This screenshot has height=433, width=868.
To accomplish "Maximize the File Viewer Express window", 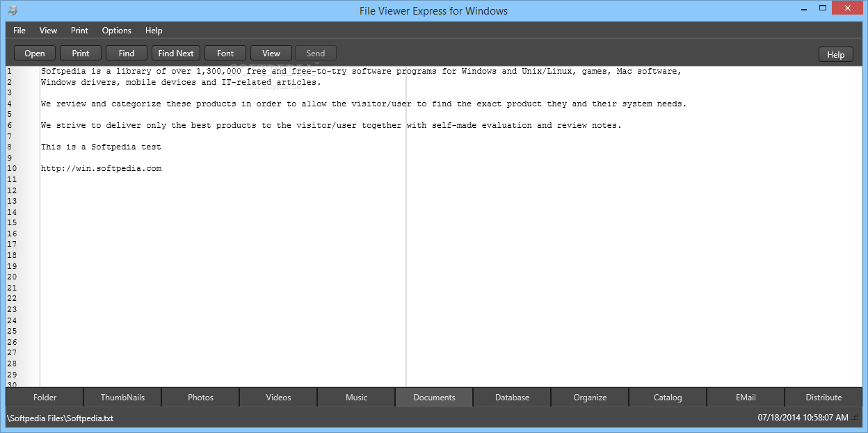I will (823, 8).
